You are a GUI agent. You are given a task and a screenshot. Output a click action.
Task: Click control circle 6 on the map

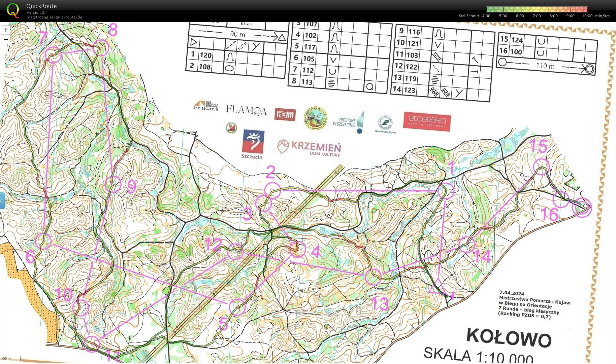(x=43, y=241)
